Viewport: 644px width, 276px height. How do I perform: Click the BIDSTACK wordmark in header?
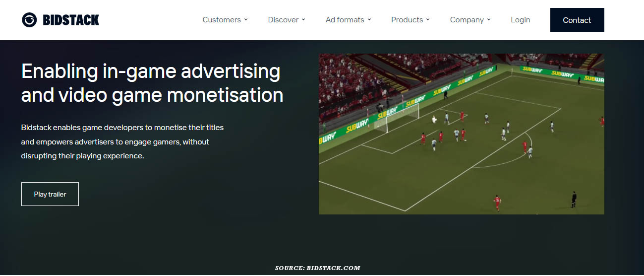pos(71,20)
